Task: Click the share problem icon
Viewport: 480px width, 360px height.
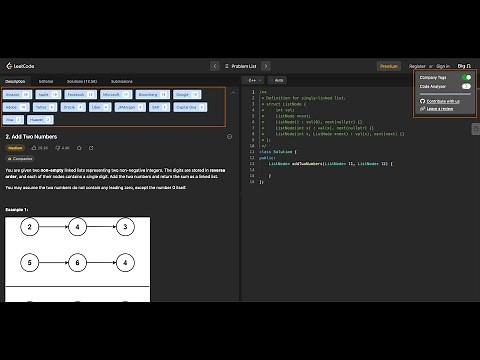Action: coord(91,148)
